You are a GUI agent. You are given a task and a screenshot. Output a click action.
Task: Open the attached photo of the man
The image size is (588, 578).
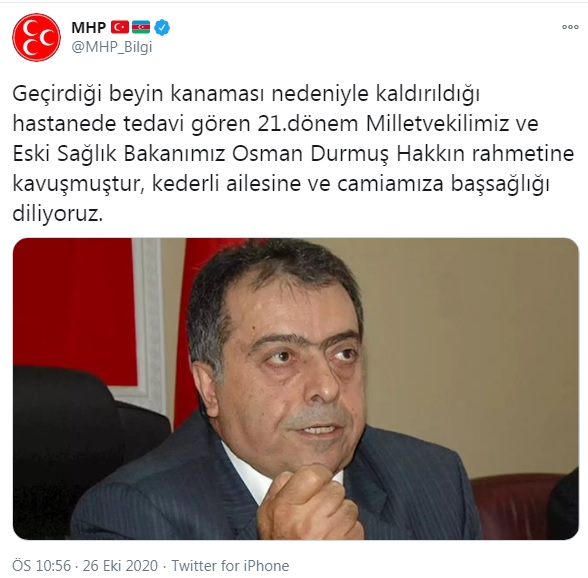tap(296, 389)
